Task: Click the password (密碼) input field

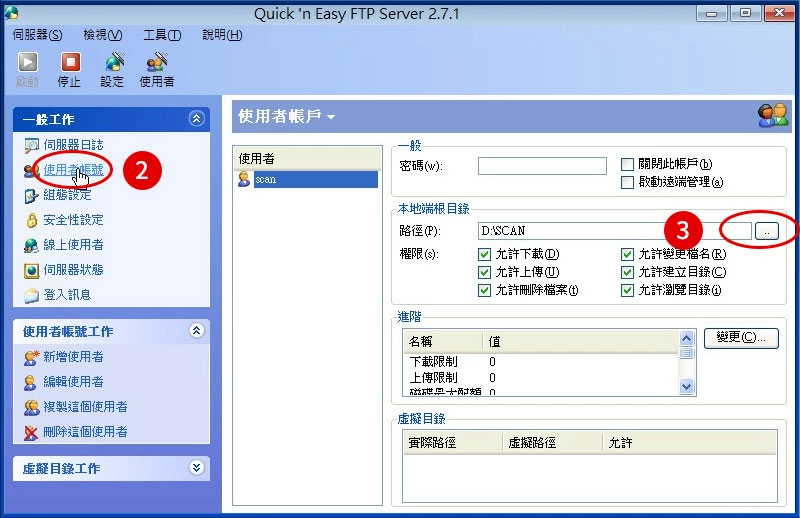Action: click(x=542, y=166)
